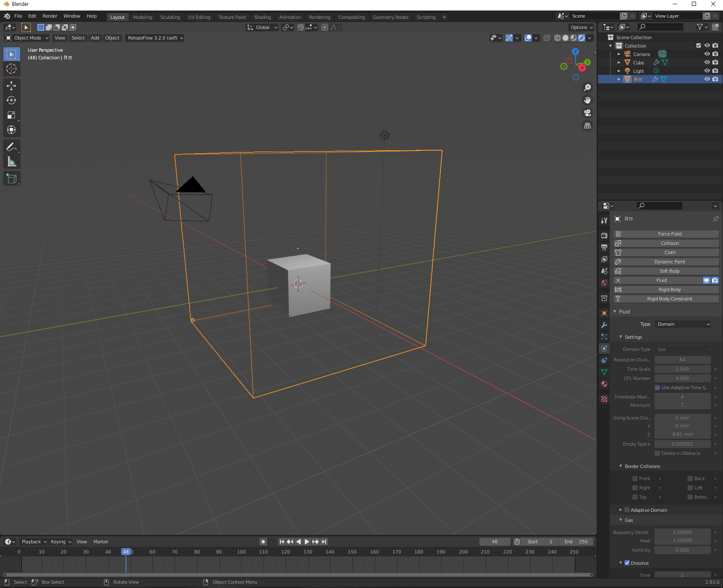723x588 pixels.
Task: Toggle Use Adaptive Time Steps checkbox
Action: [657, 388]
